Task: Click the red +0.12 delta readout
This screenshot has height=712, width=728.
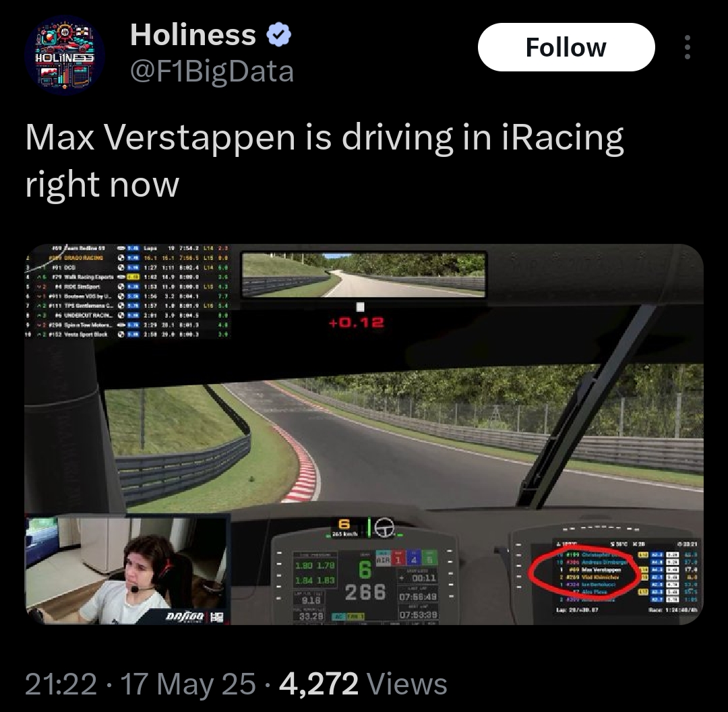Action: click(x=357, y=323)
